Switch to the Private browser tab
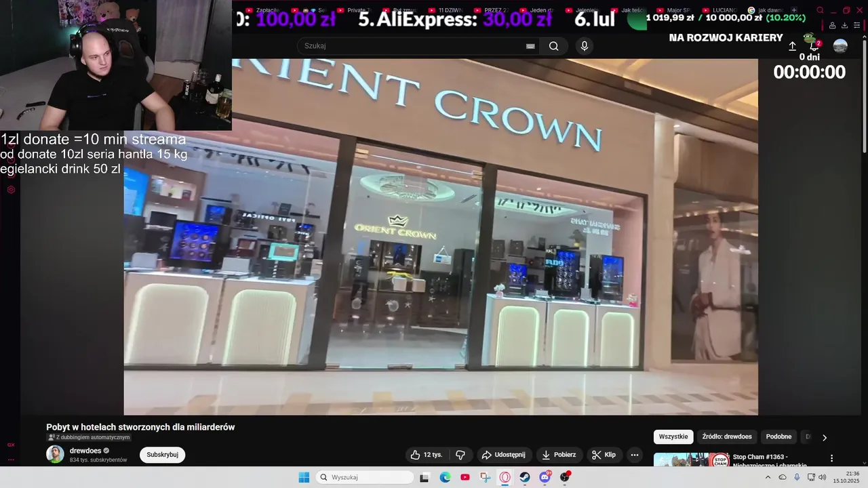Screen dimensions: 868x488 (353, 10)
